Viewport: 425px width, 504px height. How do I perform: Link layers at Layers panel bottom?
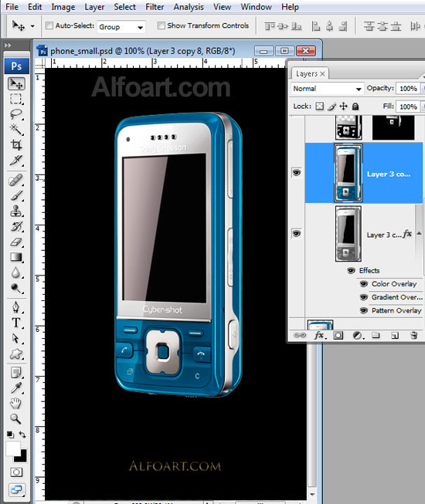pyautogui.click(x=300, y=335)
